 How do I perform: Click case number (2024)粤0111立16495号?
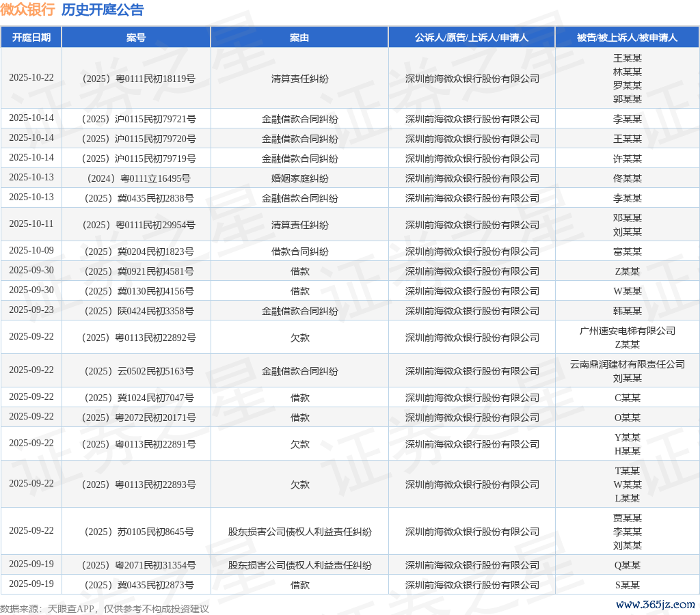(136, 178)
